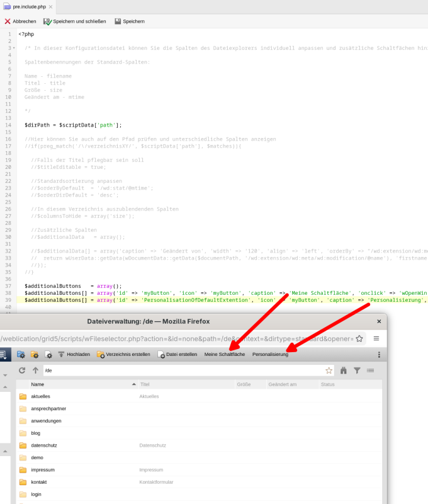Viewport: 428px width, 504px height.
Task: Click the /de path input field
Action: tap(183, 370)
